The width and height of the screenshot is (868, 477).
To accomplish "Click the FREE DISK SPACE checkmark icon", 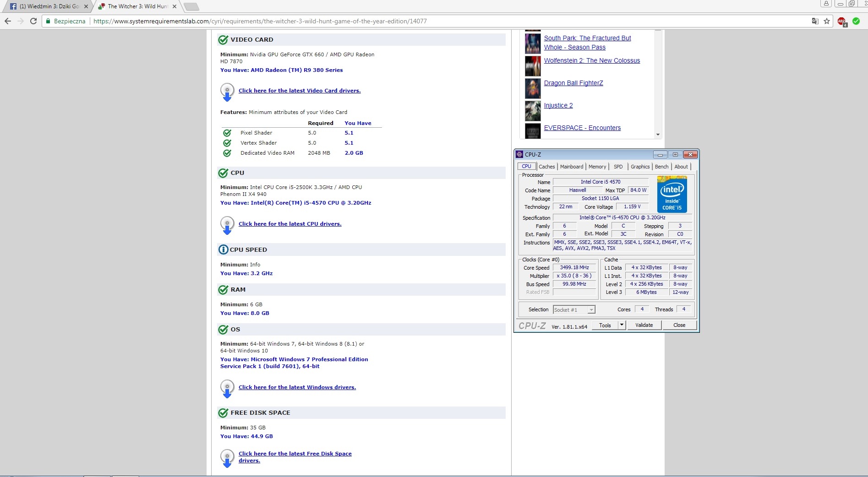I will [223, 413].
